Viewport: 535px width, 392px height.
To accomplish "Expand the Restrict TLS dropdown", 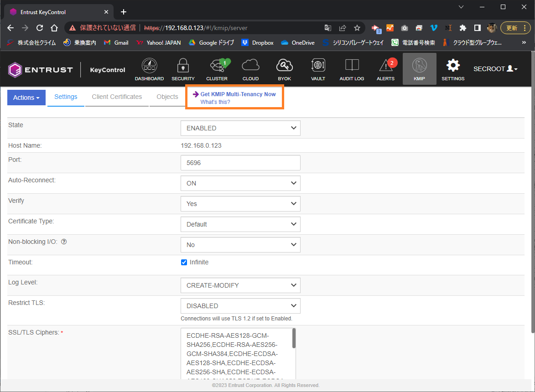I will (240, 306).
